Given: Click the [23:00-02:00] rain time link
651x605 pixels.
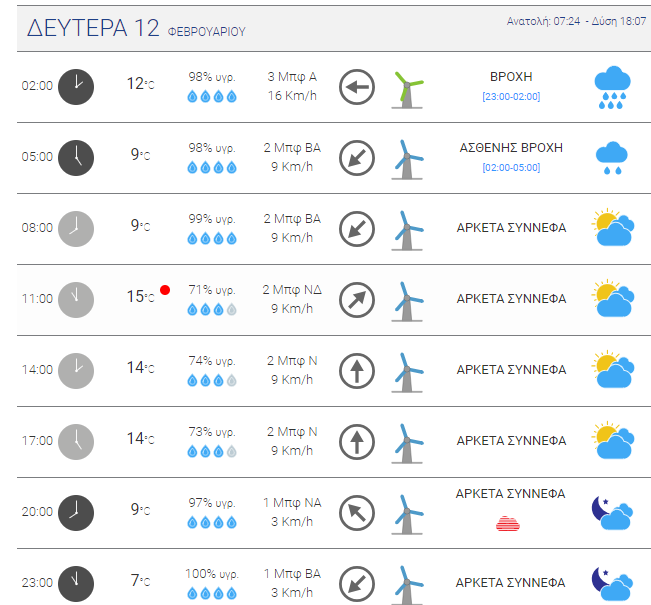Looking at the screenshot, I should point(510,97).
